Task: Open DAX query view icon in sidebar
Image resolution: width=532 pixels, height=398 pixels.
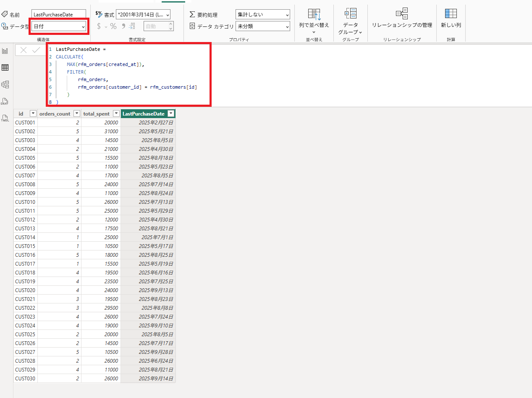Action: tap(5, 101)
